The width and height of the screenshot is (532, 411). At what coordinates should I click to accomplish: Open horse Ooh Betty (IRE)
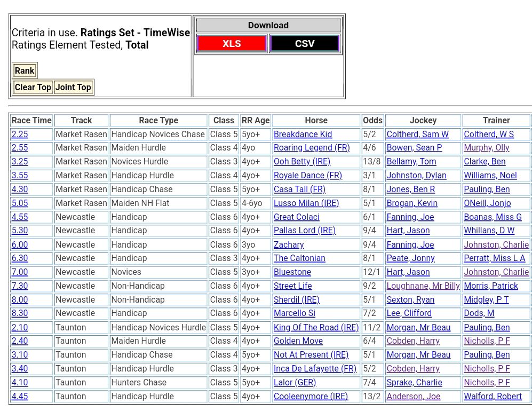(x=301, y=162)
